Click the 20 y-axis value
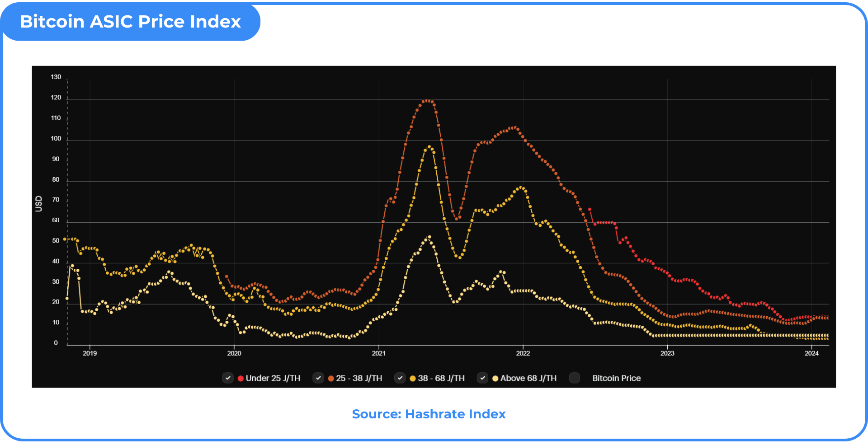 56,302
